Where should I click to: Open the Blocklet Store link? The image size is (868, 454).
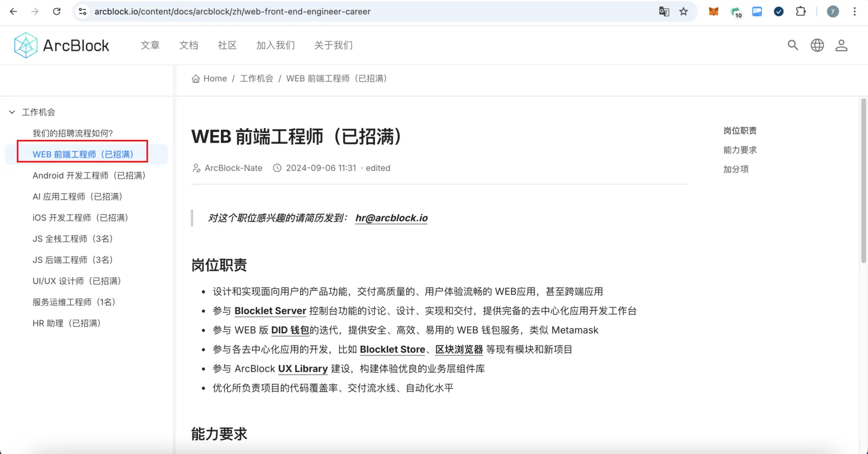point(392,350)
